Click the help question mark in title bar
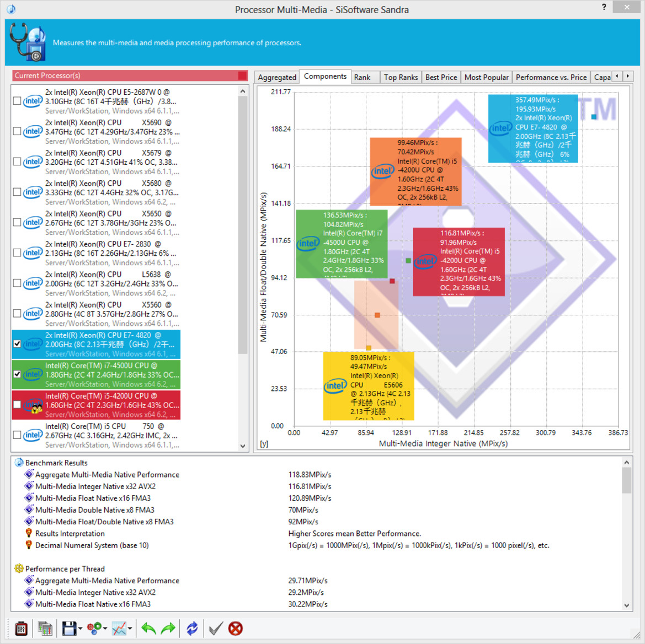 pyautogui.click(x=604, y=7)
